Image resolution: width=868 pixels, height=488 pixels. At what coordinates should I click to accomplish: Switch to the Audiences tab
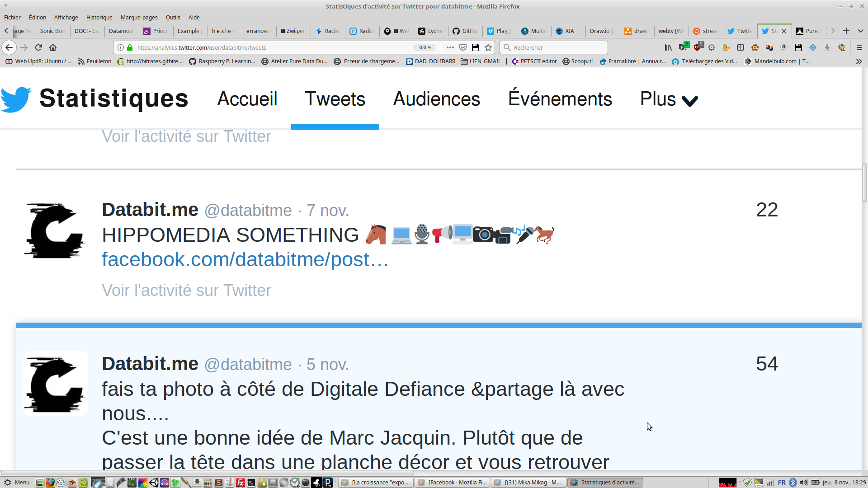coord(436,99)
